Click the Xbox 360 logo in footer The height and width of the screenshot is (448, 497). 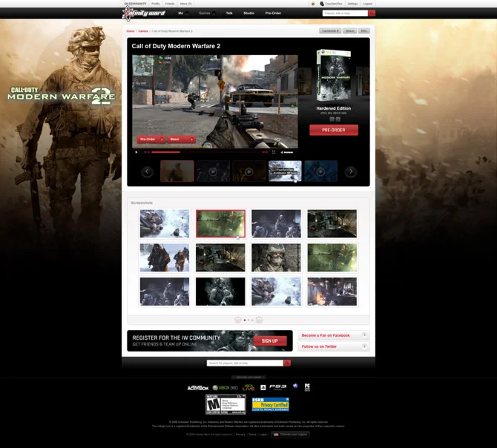pyautogui.click(x=225, y=388)
